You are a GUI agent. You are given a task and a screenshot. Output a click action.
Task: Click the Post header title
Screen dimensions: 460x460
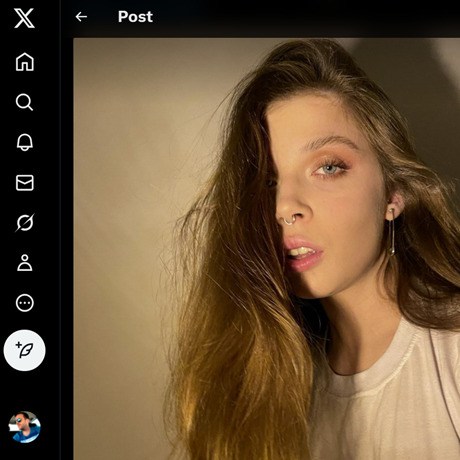pos(135,17)
